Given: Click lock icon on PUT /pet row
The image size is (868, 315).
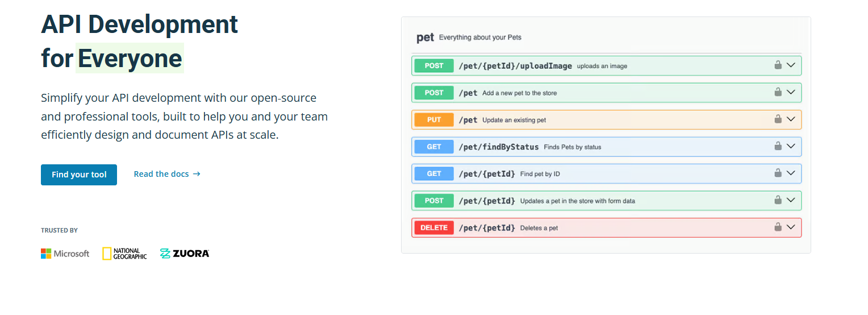Looking at the screenshot, I should (x=778, y=119).
